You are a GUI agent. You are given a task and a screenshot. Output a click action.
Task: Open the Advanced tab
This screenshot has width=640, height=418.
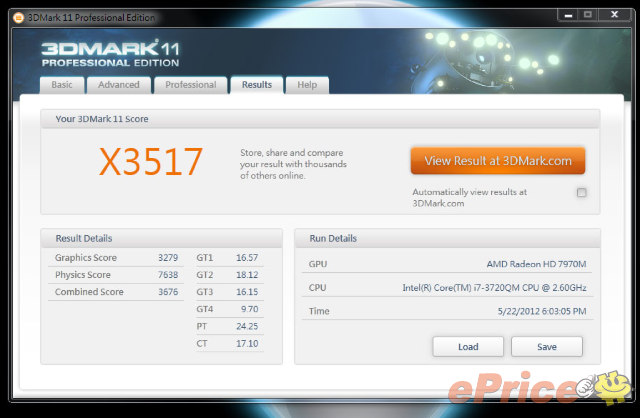[x=119, y=85]
